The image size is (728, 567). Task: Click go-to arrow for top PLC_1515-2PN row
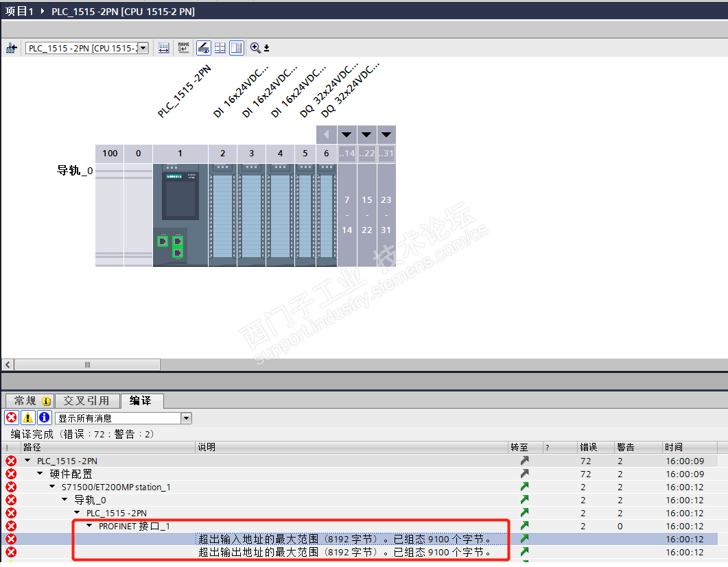[x=525, y=461]
